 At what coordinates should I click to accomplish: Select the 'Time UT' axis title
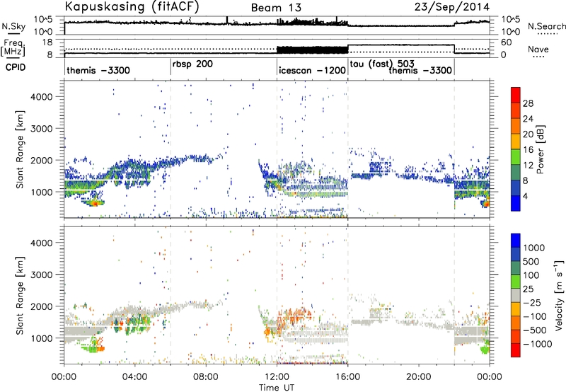tap(277, 388)
